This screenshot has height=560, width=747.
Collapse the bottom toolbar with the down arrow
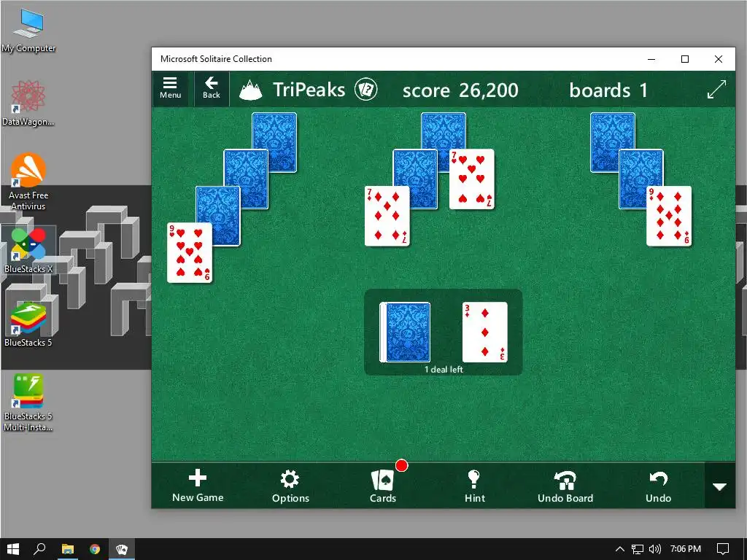pyautogui.click(x=719, y=486)
